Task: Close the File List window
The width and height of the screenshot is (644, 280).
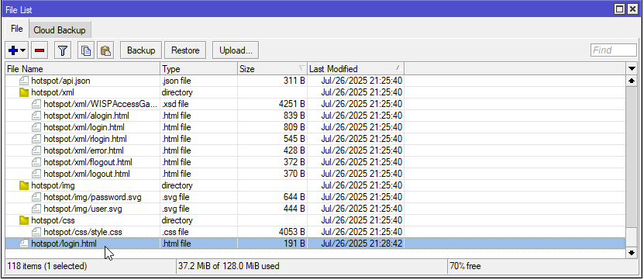Action: pos(632,9)
